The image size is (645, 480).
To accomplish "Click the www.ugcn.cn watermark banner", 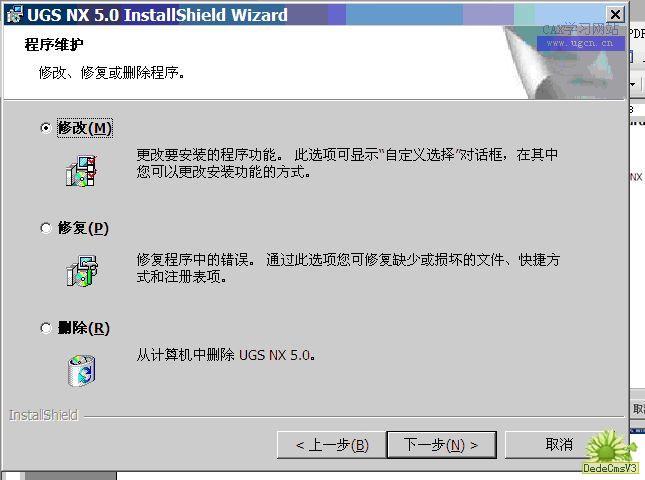I will tap(580, 43).
